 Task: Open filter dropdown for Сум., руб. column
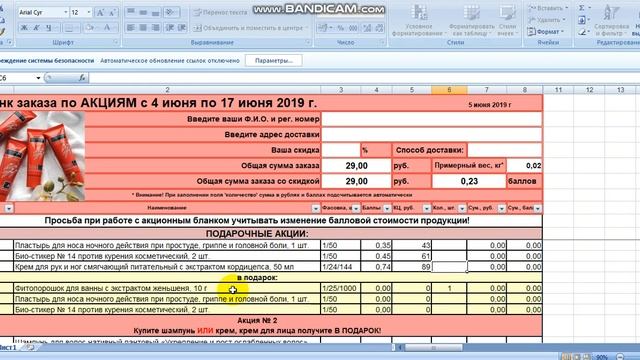tap(502, 209)
